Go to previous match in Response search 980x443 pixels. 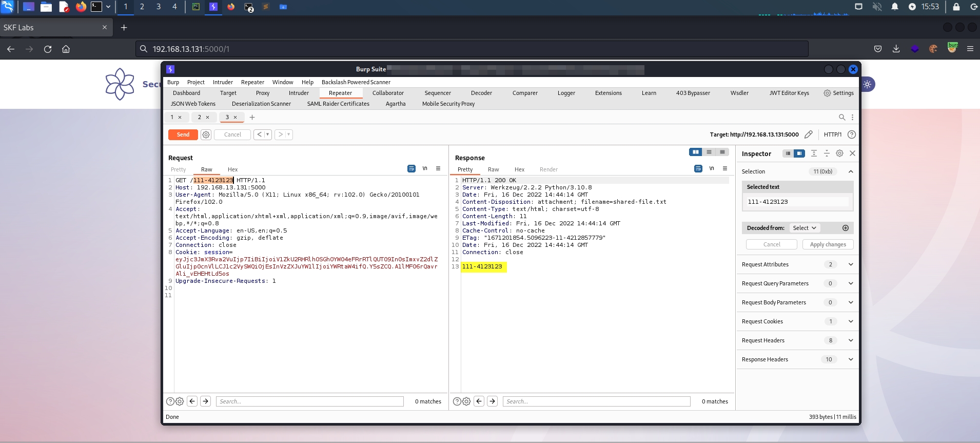click(479, 401)
